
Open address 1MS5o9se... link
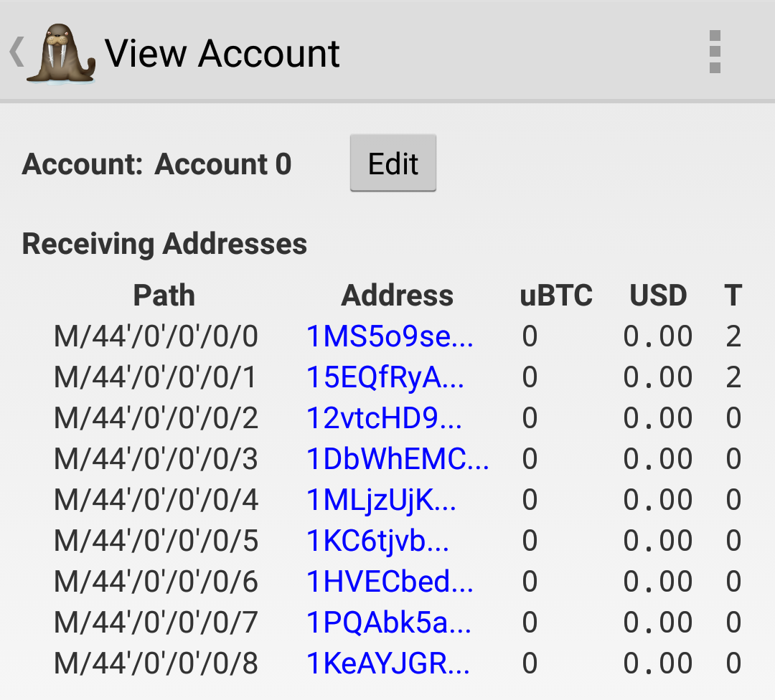[x=390, y=336]
